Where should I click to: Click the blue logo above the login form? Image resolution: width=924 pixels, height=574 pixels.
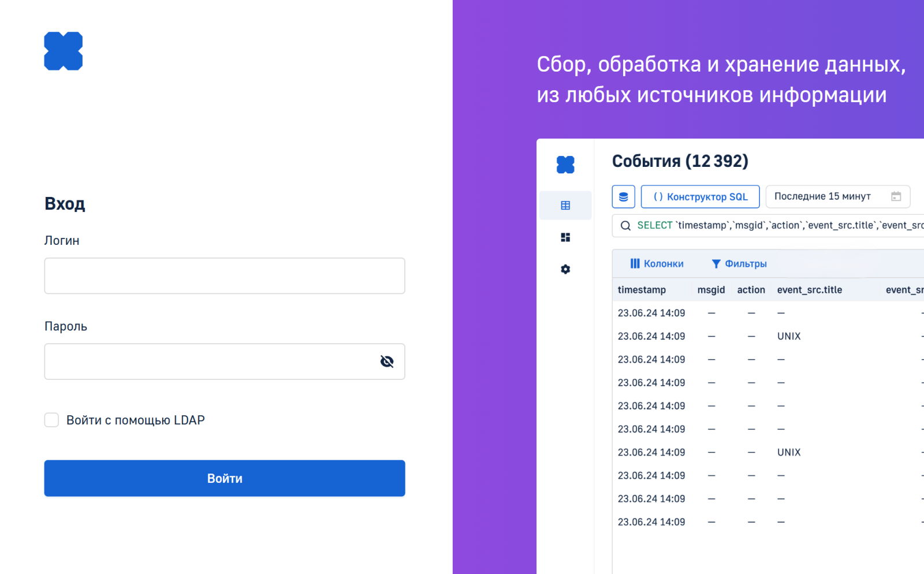[x=64, y=51]
